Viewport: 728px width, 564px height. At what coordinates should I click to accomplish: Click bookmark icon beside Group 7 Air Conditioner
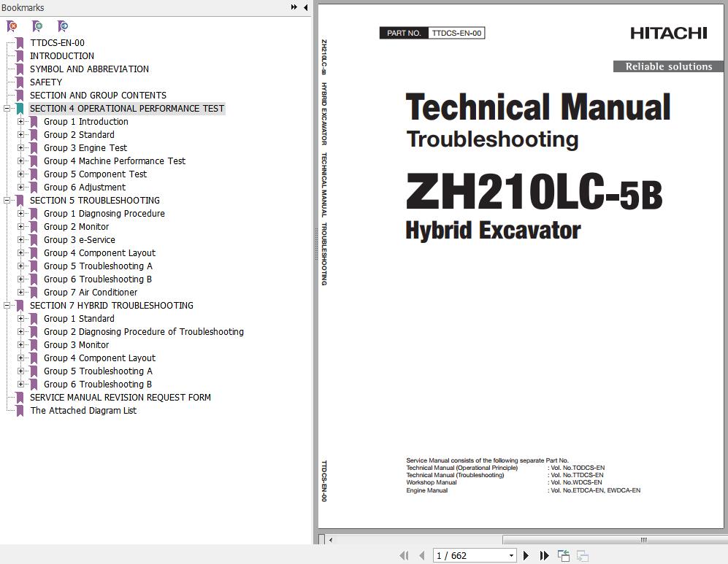(34, 293)
